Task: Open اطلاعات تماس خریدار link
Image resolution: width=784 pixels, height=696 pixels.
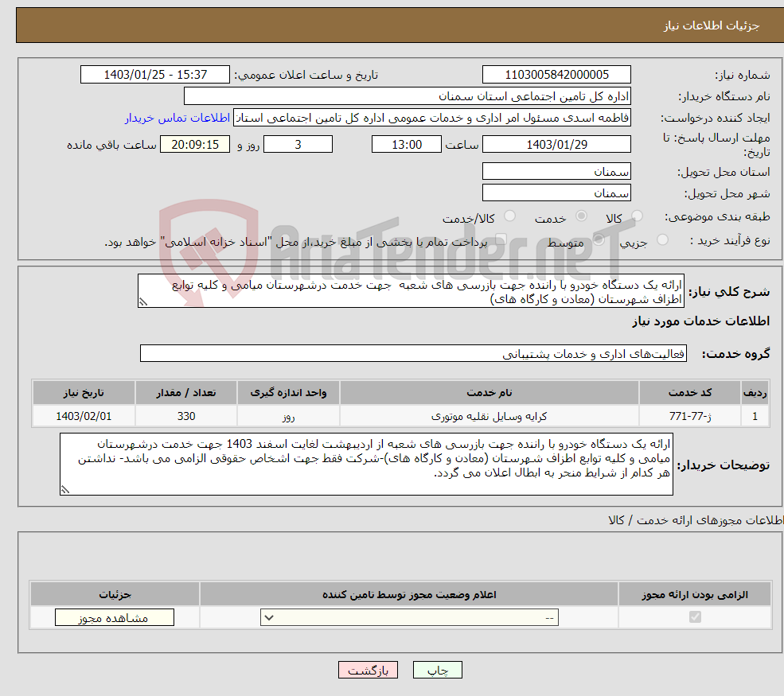Action: (177, 118)
